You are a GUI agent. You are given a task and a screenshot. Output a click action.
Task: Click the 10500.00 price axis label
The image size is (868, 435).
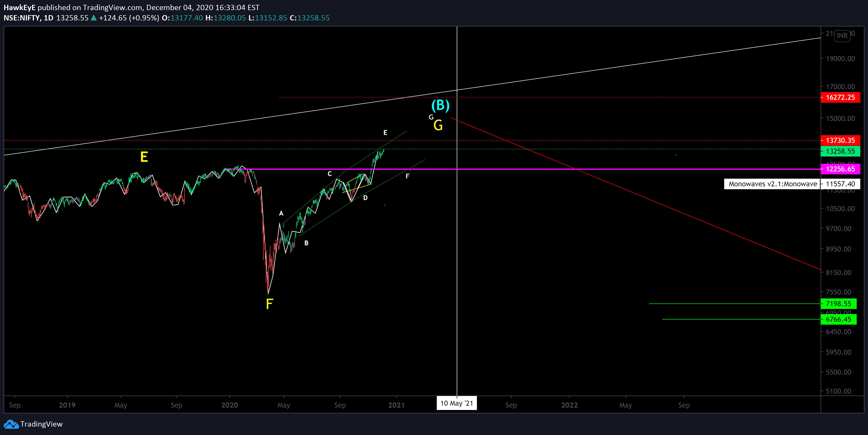coord(840,208)
